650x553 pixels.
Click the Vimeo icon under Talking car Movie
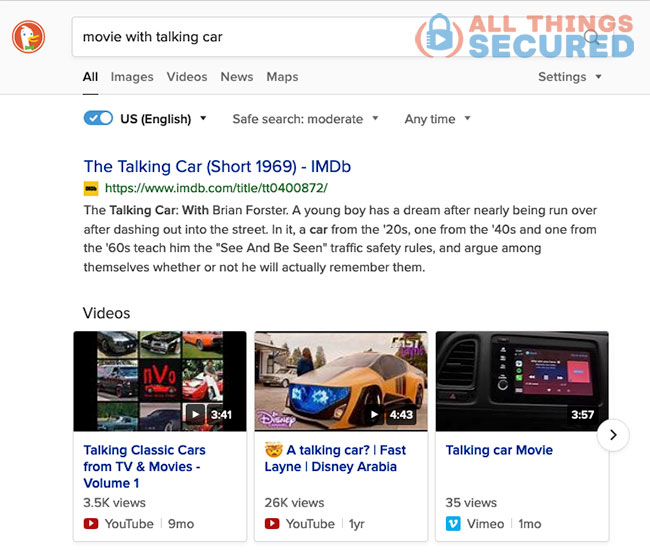[x=453, y=524]
